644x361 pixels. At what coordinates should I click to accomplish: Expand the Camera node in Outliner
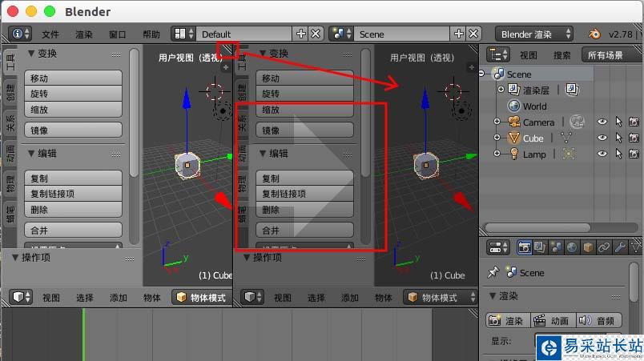[x=497, y=122]
